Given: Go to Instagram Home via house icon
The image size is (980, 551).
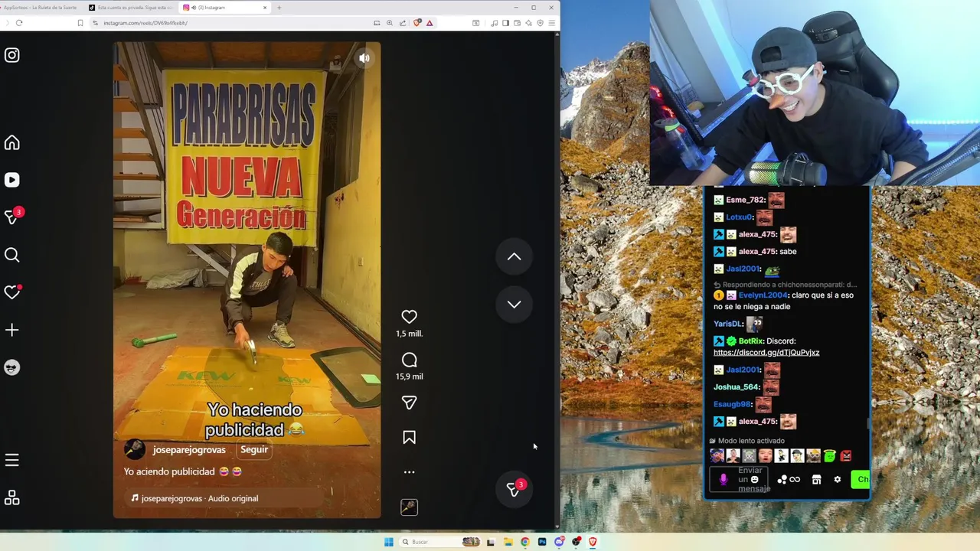Looking at the screenshot, I should pos(12,143).
